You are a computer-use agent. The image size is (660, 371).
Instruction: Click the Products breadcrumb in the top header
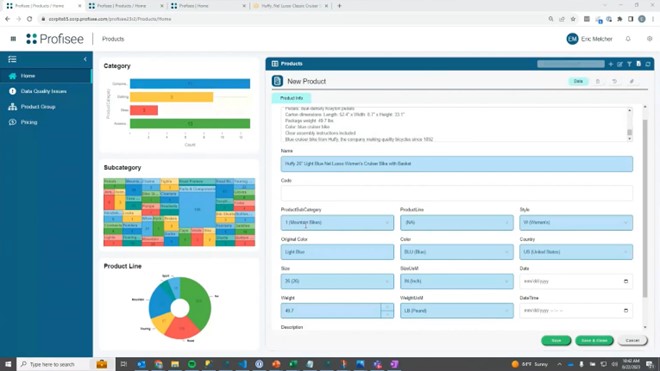pyautogui.click(x=113, y=39)
